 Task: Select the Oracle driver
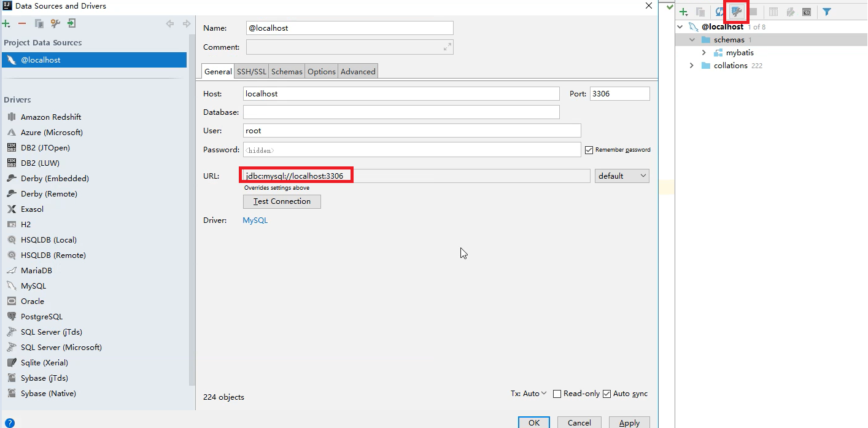33,301
